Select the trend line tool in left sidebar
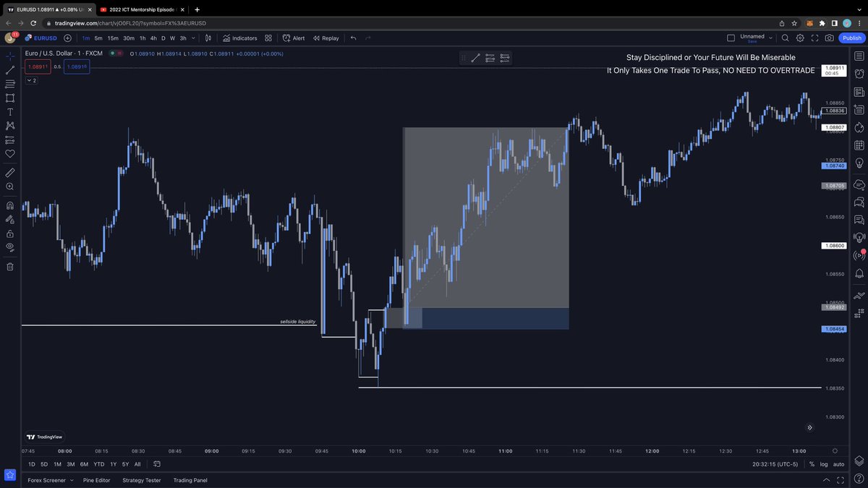This screenshot has height=488, width=868. 10,70
